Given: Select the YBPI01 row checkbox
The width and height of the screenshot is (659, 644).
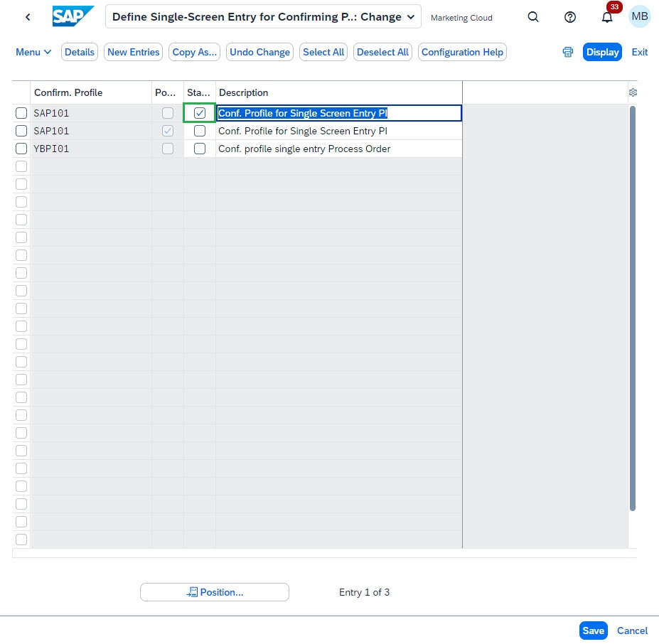Looking at the screenshot, I should [21, 149].
